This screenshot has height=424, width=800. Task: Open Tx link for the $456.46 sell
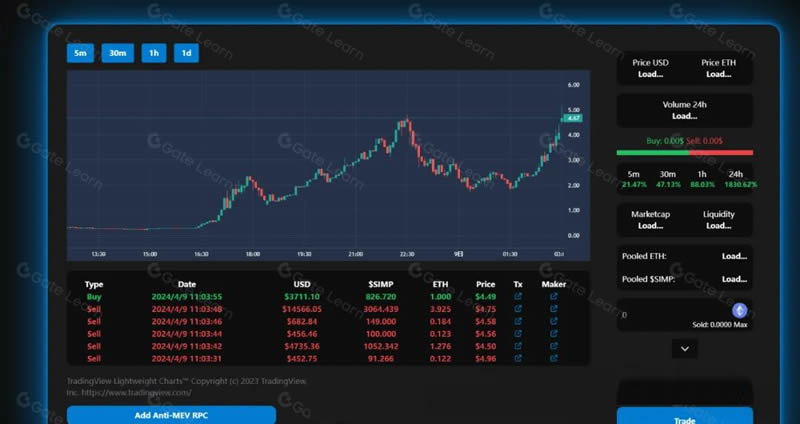point(518,333)
